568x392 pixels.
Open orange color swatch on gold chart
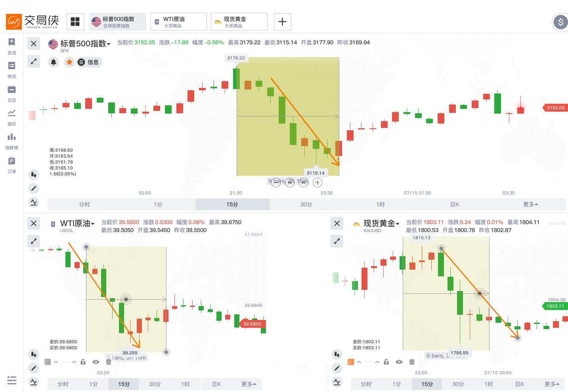tap(351, 362)
